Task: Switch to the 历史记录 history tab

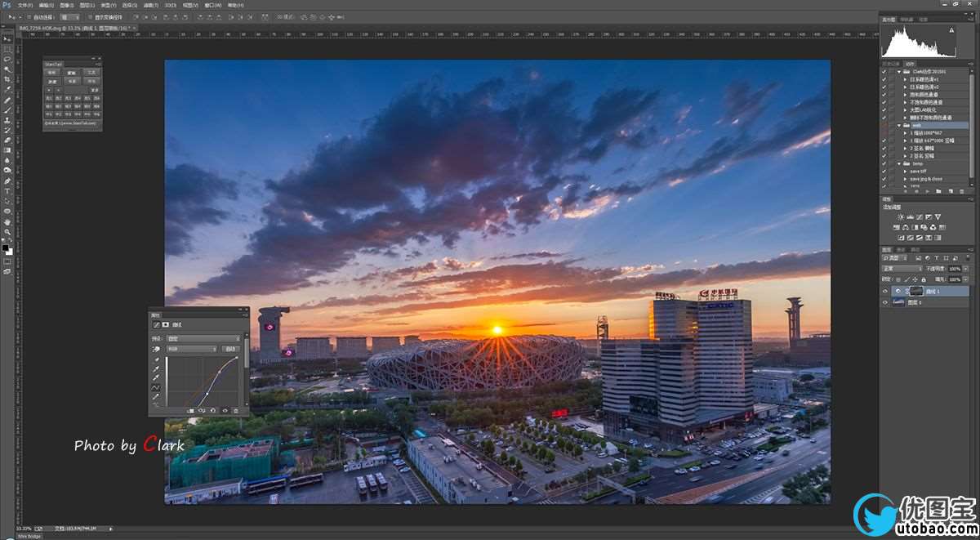Action: tap(891, 64)
